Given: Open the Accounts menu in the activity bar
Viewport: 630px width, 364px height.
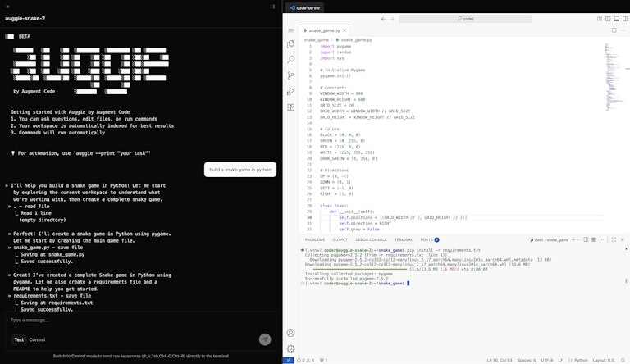Looking at the screenshot, I should (291, 333).
